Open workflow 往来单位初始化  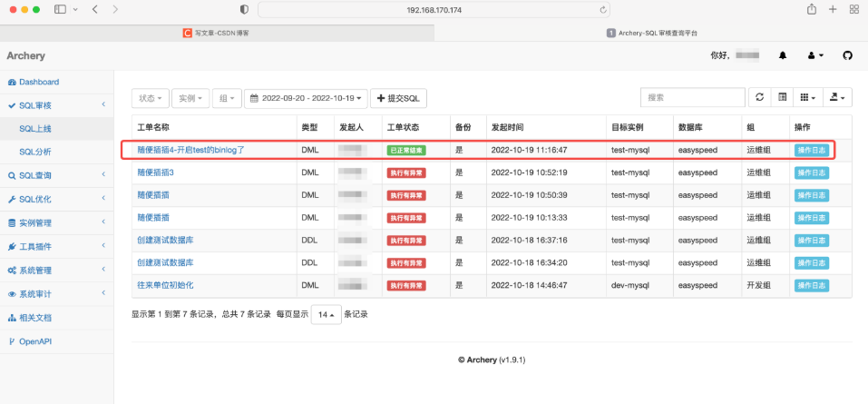click(165, 285)
